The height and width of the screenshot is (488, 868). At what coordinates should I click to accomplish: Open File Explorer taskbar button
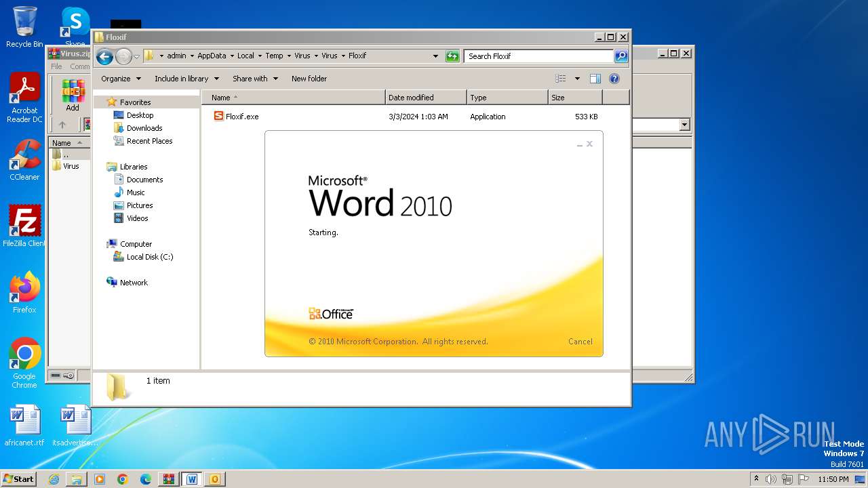coord(77,479)
